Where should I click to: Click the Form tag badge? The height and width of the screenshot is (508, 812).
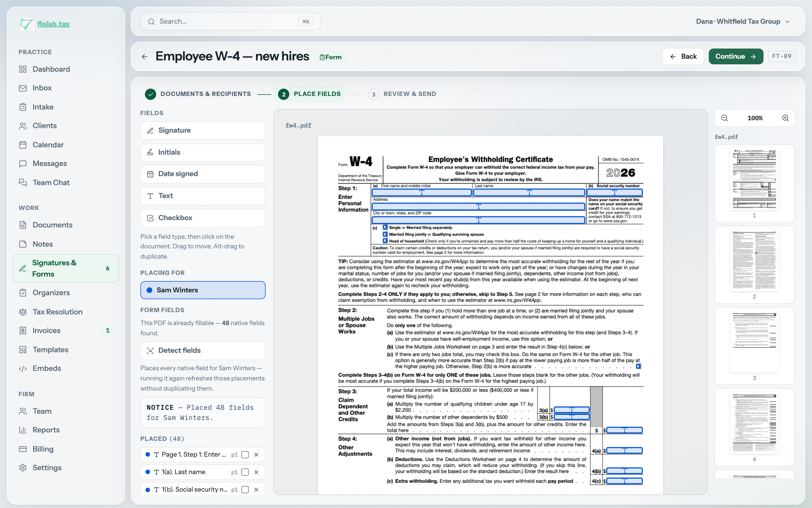click(330, 57)
